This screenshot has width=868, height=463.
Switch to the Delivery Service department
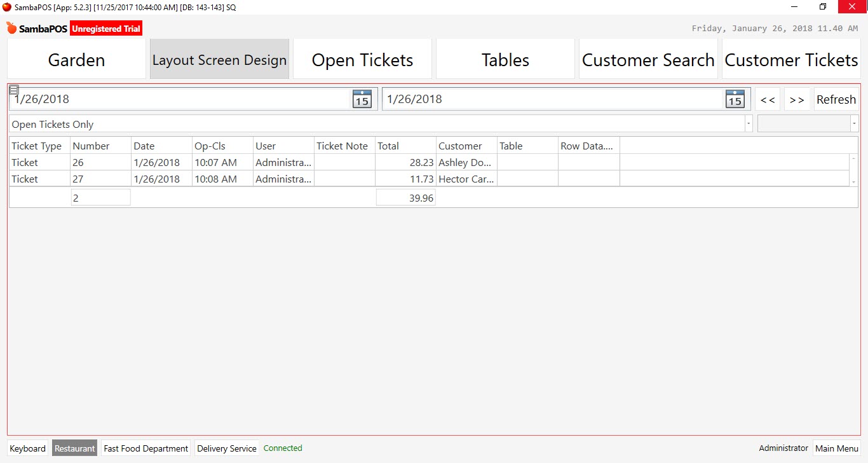pos(226,448)
